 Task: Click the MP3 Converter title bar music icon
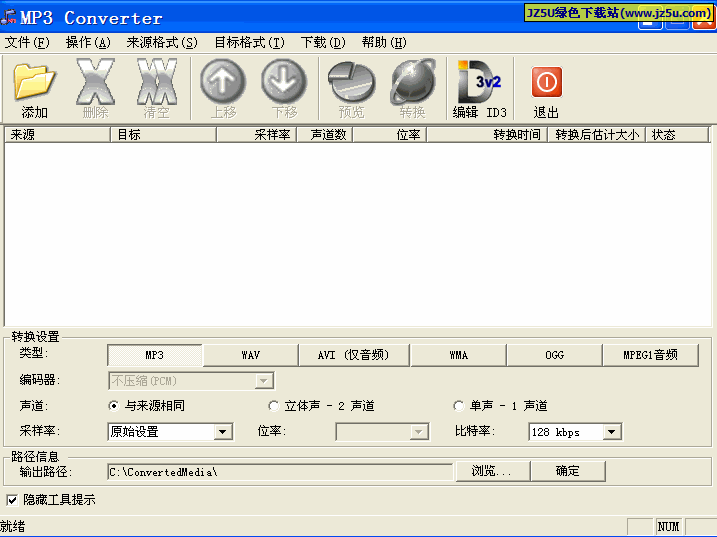click(8, 17)
